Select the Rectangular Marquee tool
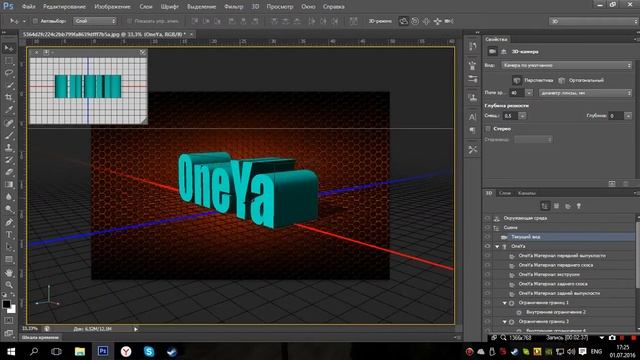The width and height of the screenshot is (640, 360). click(9, 61)
